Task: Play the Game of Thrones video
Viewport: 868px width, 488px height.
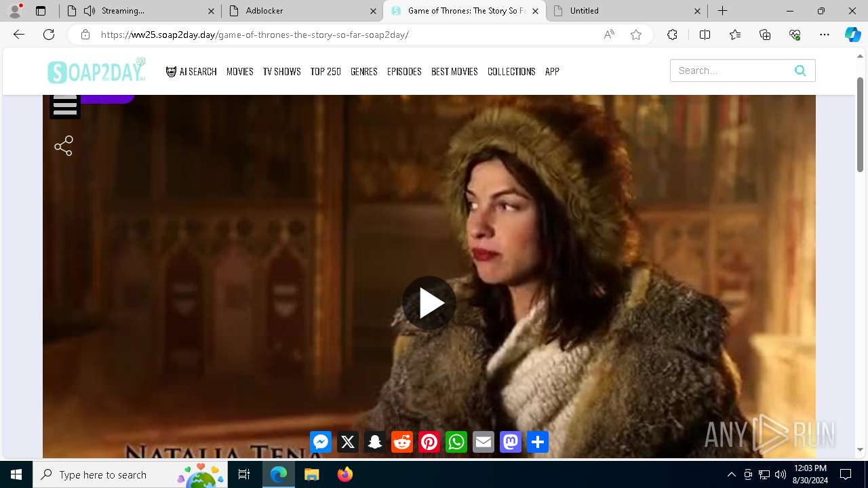Action: (429, 303)
